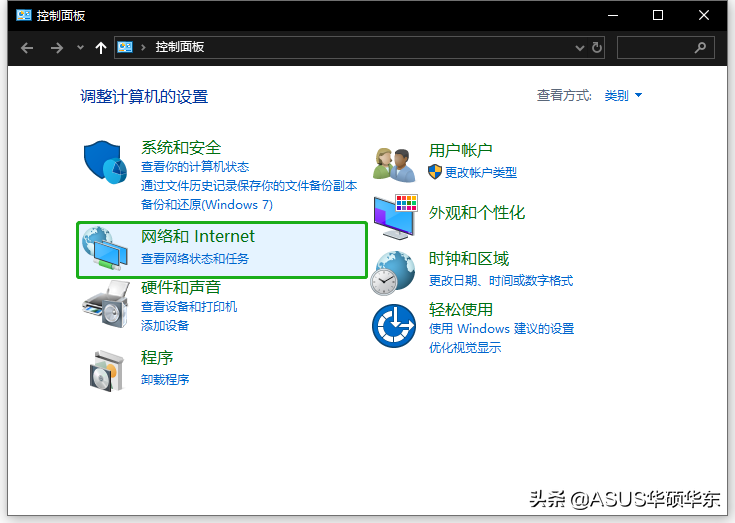The image size is (735, 523).
Task: Close the 控制面板 window
Action: [x=704, y=15]
